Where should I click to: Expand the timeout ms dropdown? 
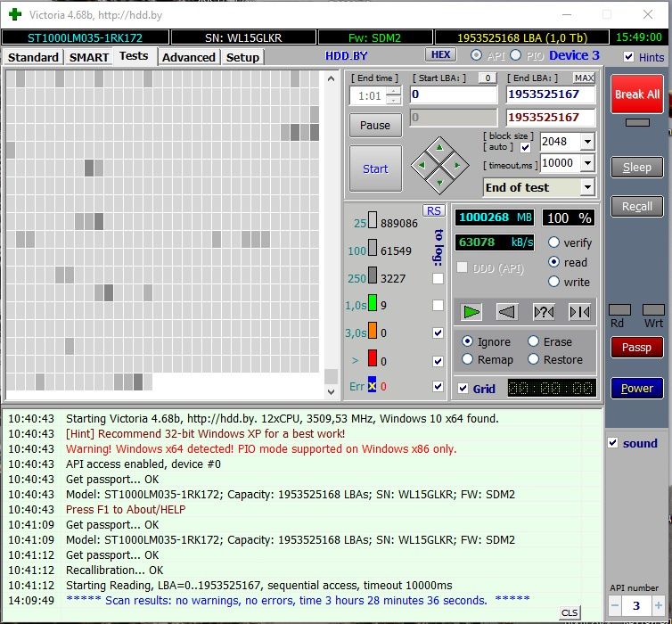[587, 163]
